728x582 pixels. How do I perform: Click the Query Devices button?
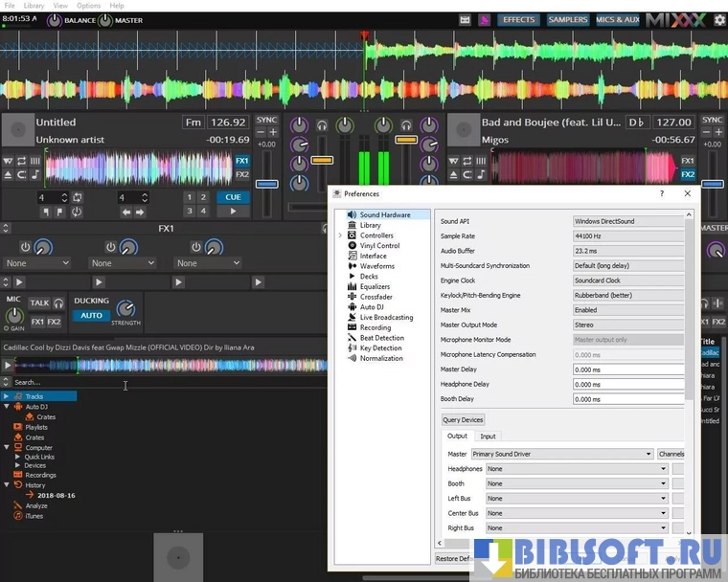(463, 419)
